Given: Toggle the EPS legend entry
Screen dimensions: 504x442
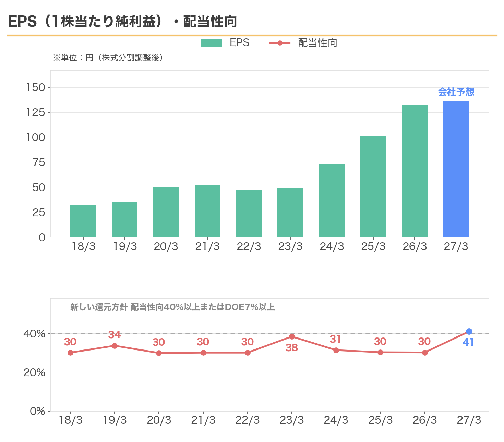Looking at the screenshot, I should (225, 43).
